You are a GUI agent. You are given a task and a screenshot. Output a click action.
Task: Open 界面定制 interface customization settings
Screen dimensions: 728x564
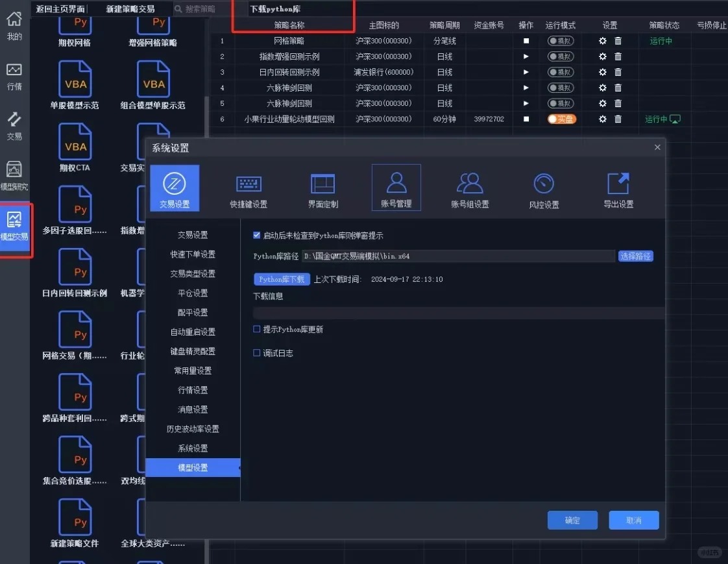[x=322, y=187]
